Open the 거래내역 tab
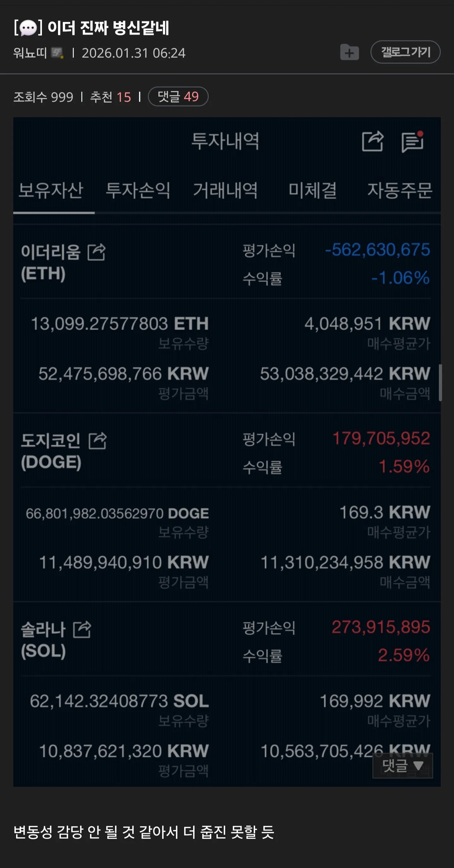 [225, 190]
